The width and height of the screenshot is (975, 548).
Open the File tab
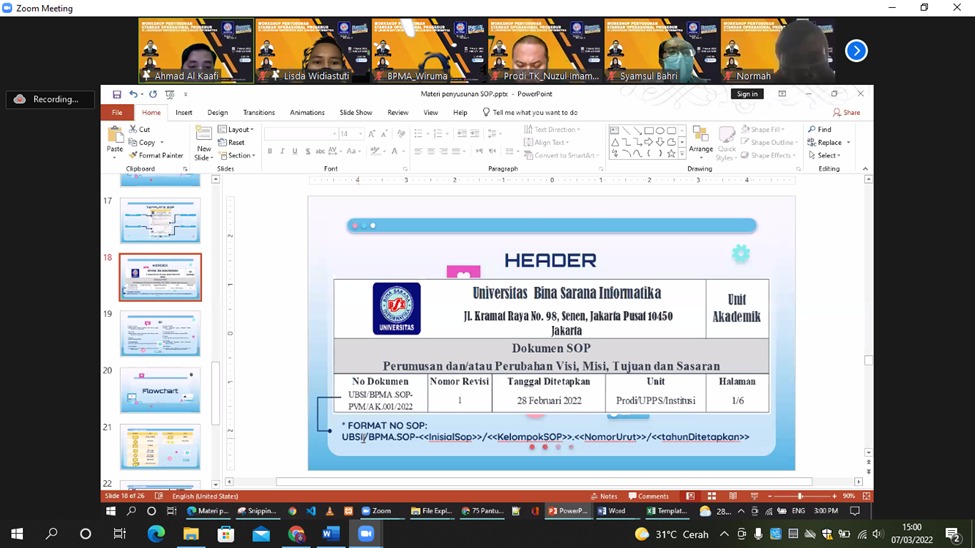(x=117, y=113)
